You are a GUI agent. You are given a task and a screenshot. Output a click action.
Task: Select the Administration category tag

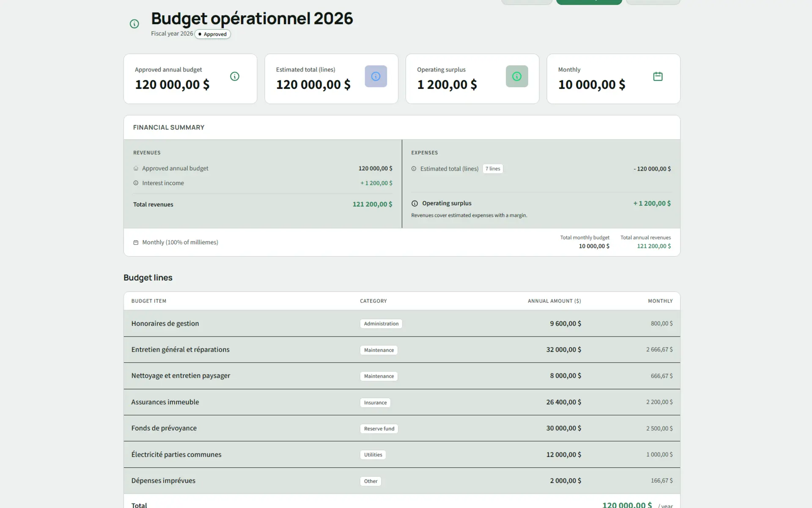tap(381, 323)
